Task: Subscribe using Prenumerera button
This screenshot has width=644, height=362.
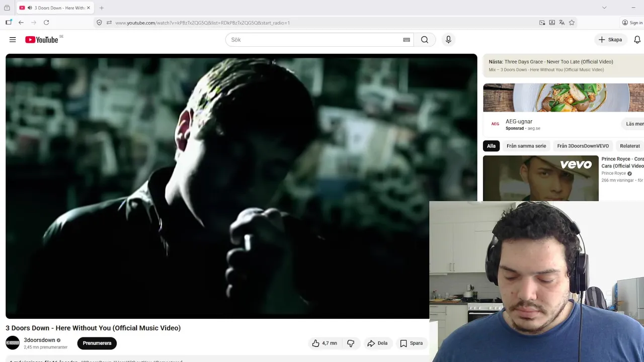Action: tap(97, 343)
